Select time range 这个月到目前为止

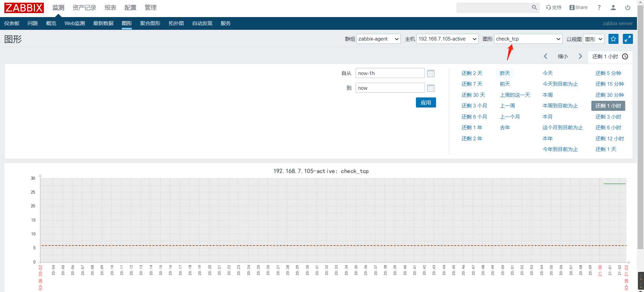(x=563, y=127)
